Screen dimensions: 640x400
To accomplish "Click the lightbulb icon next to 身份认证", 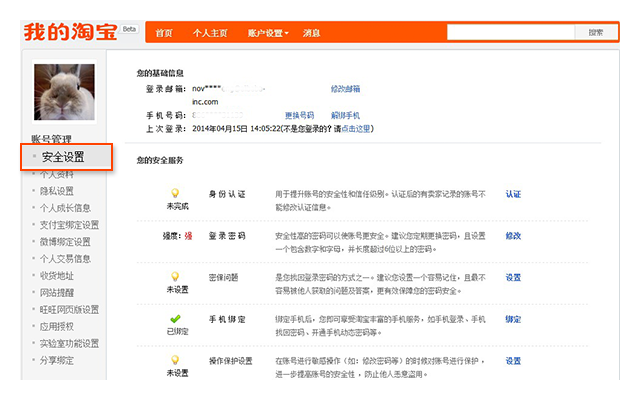I will [176, 192].
